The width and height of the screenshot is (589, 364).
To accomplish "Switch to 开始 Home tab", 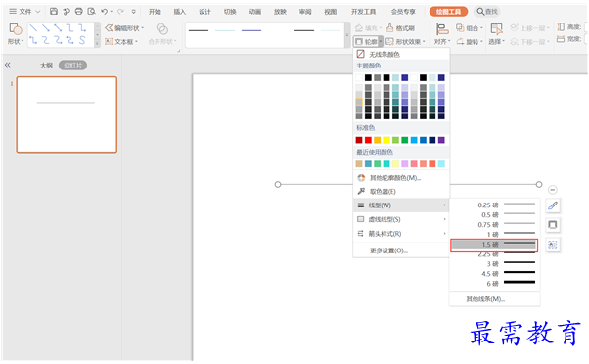I will (155, 12).
